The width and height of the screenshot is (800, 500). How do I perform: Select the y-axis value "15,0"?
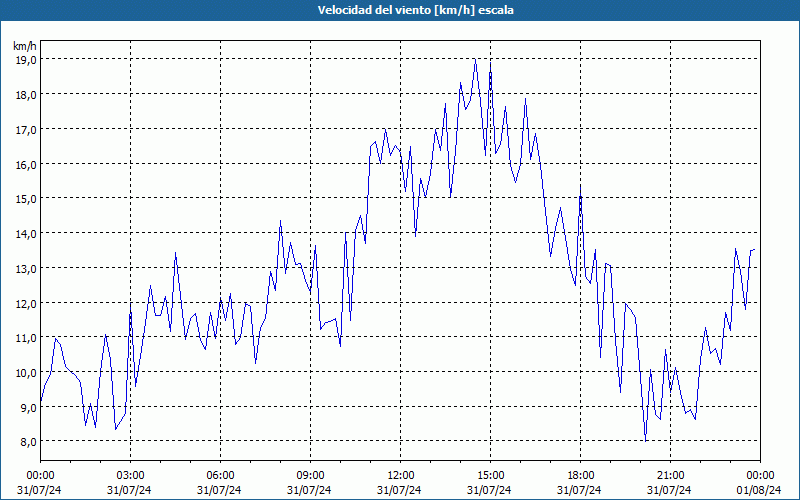coord(26,199)
